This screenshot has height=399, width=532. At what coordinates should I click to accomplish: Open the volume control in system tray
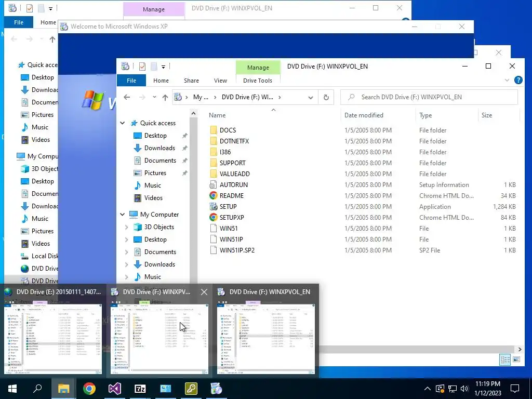click(x=464, y=389)
